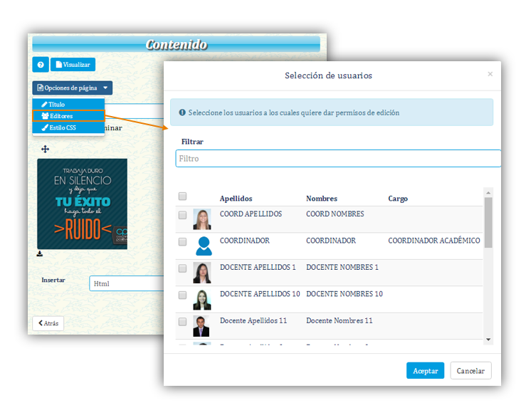Viewport: 531px width, 420px height.
Task: Click the COORDINADOR default avatar icon
Action: (x=204, y=246)
